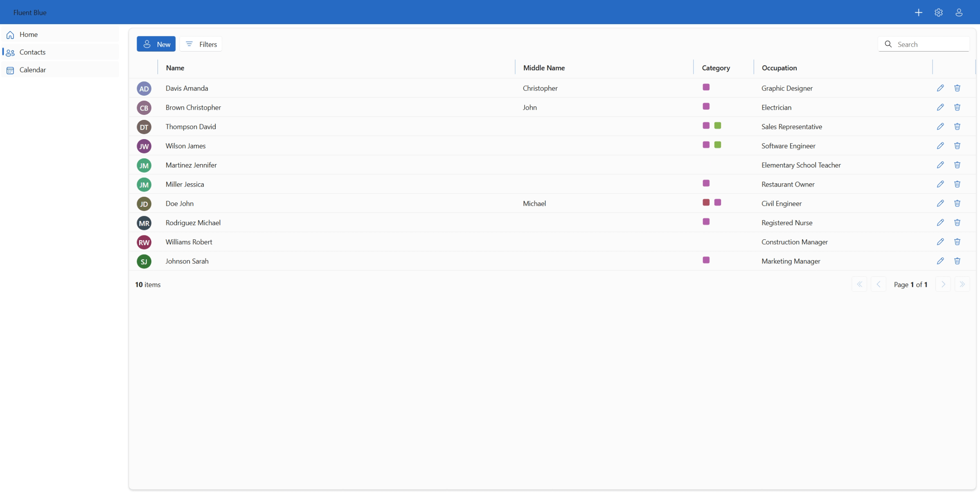The width and height of the screenshot is (980, 493).
Task: Open the account profile icon top right
Action: (959, 12)
